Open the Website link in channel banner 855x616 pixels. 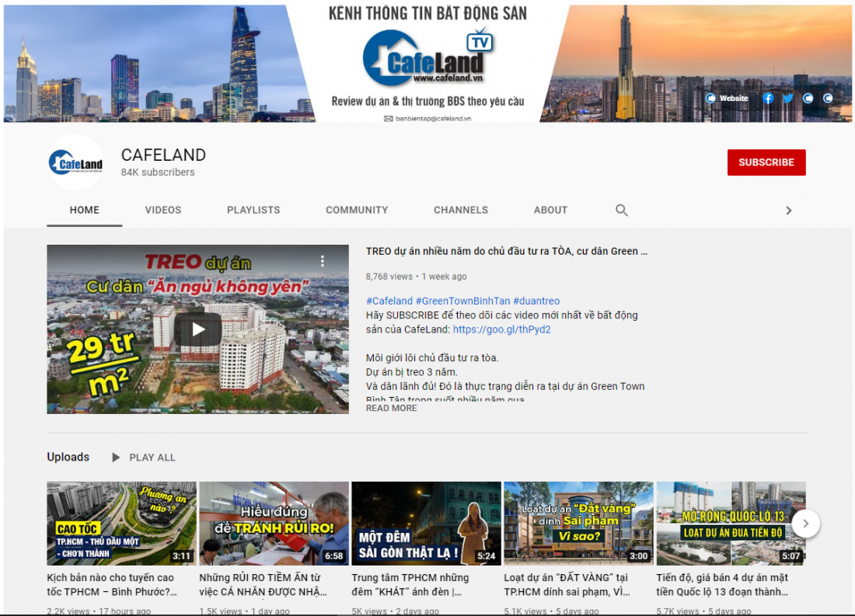(x=727, y=98)
